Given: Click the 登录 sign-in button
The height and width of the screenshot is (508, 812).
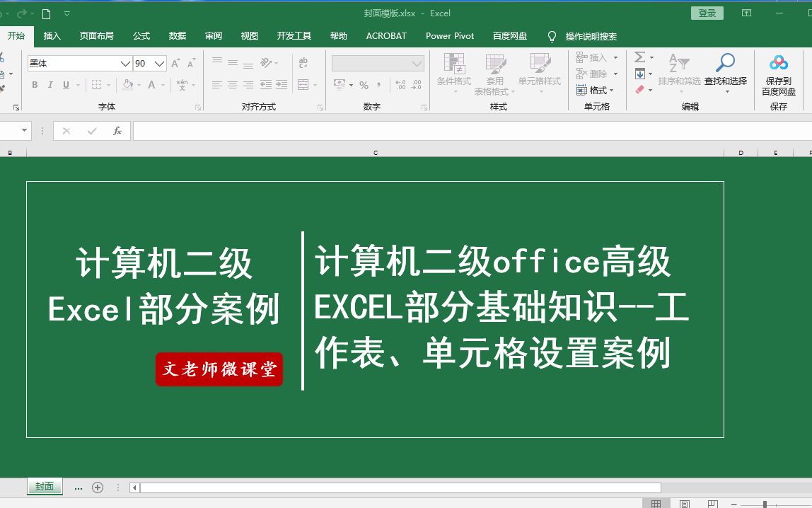Looking at the screenshot, I should 707,13.
